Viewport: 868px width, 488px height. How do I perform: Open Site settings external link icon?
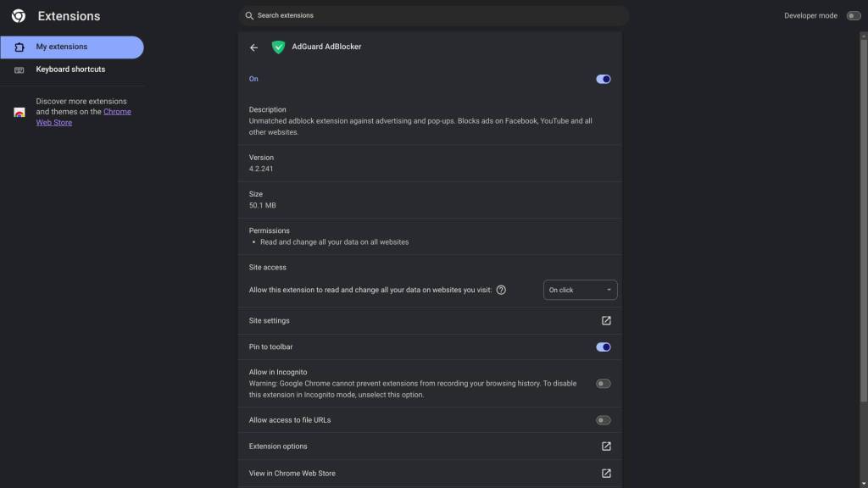[606, 321]
